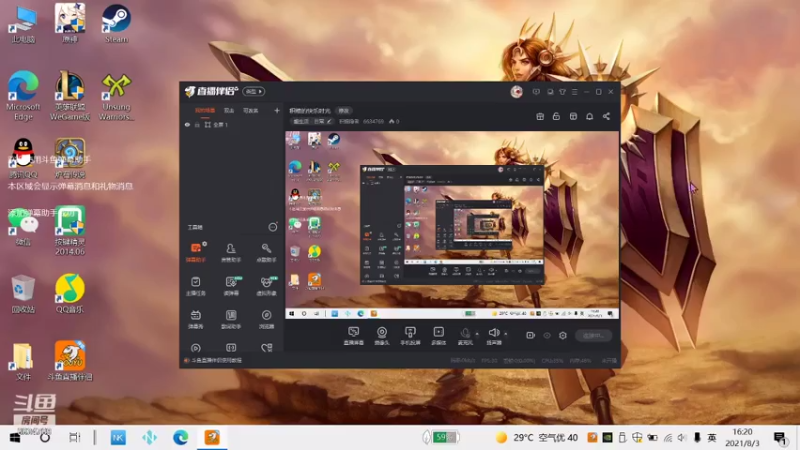Open the lottery tool with green badge

[x=231, y=286]
